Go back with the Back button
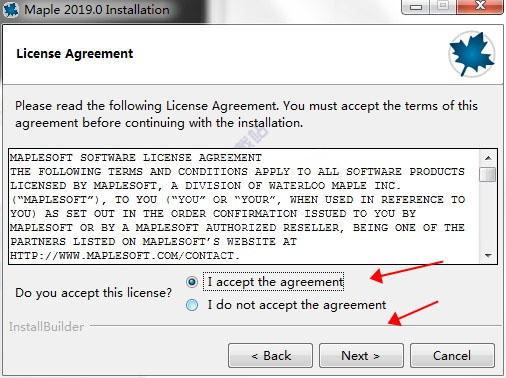506x378 pixels. (270, 356)
